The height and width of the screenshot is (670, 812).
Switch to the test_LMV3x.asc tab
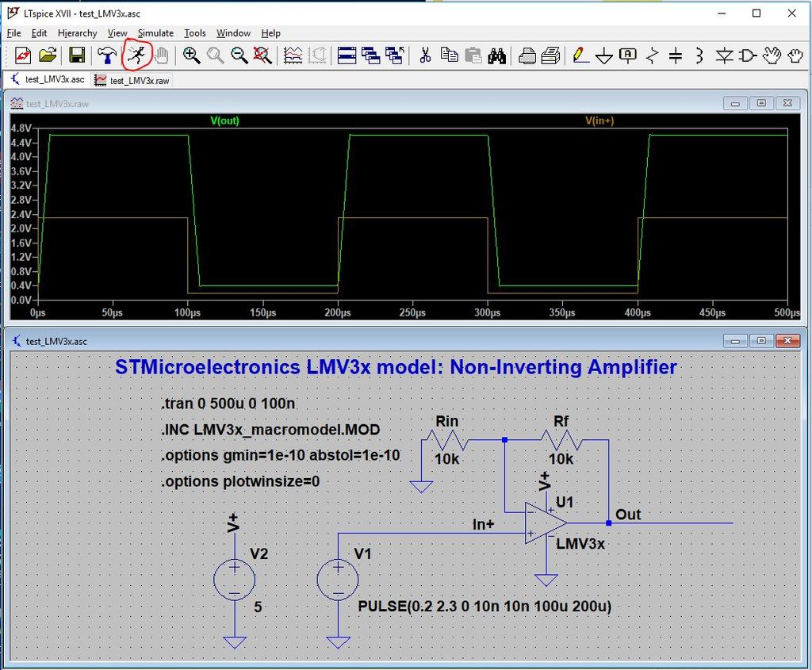[x=47, y=79]
